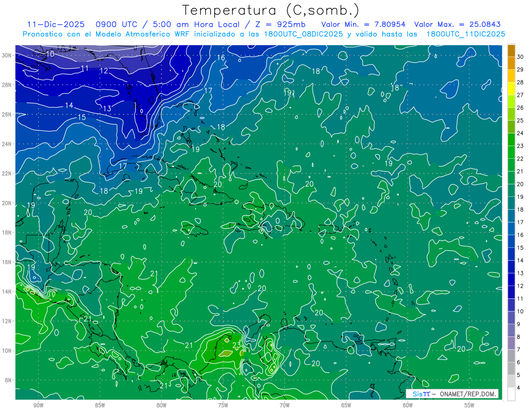Click the contour label "11" on the map
Screen dimensions: 532x411
85,68
